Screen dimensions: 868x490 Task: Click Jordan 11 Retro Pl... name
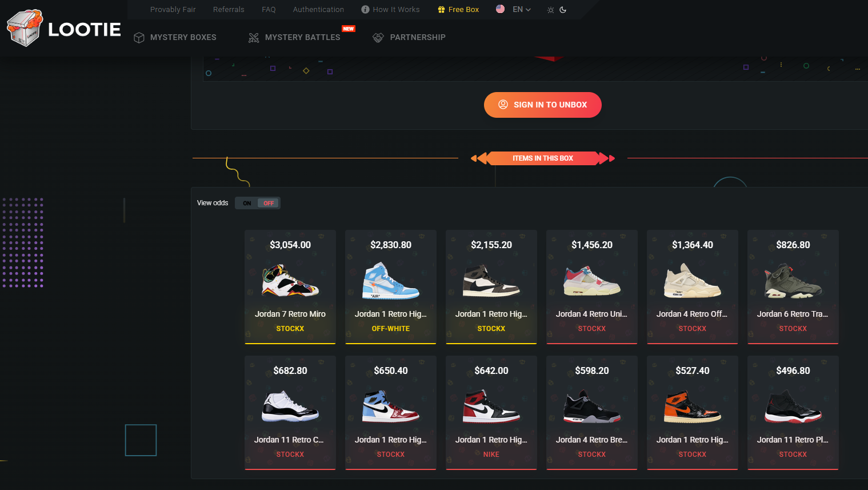(793, 440)
